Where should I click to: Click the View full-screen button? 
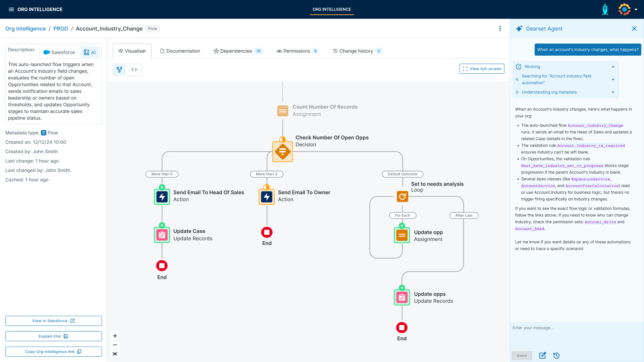coord(482,69)
